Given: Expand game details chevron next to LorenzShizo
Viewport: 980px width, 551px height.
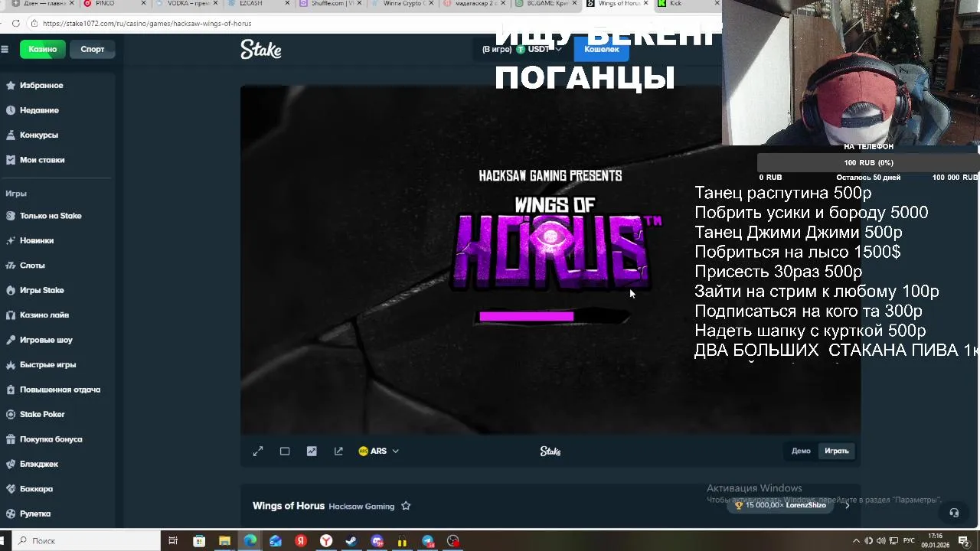Looking at the screenshot, I should pyautogui.click(x=847, y=505).
